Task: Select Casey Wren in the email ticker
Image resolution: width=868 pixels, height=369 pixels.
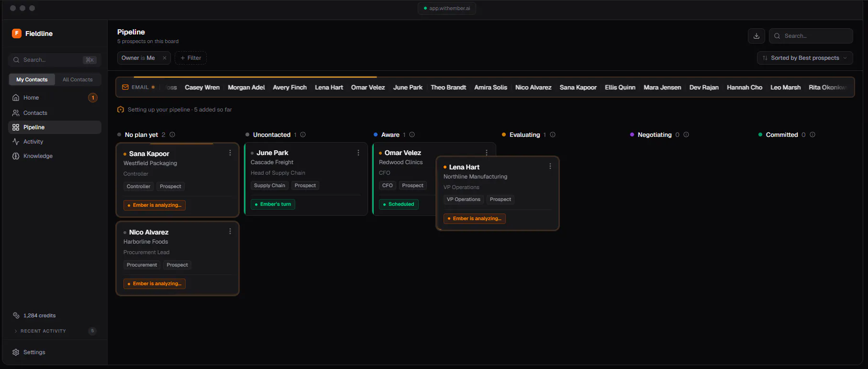Action: pos(202,88)
